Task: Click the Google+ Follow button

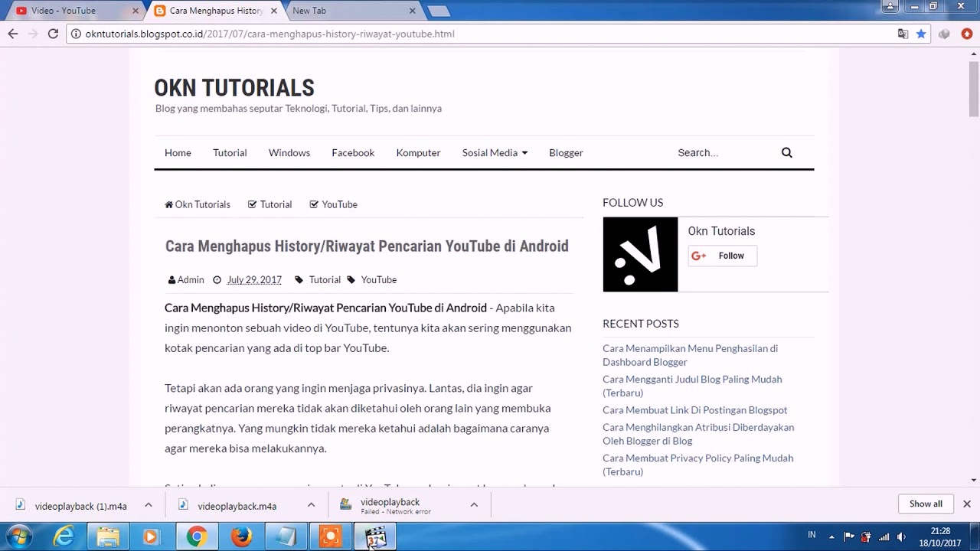Action: 722,256
